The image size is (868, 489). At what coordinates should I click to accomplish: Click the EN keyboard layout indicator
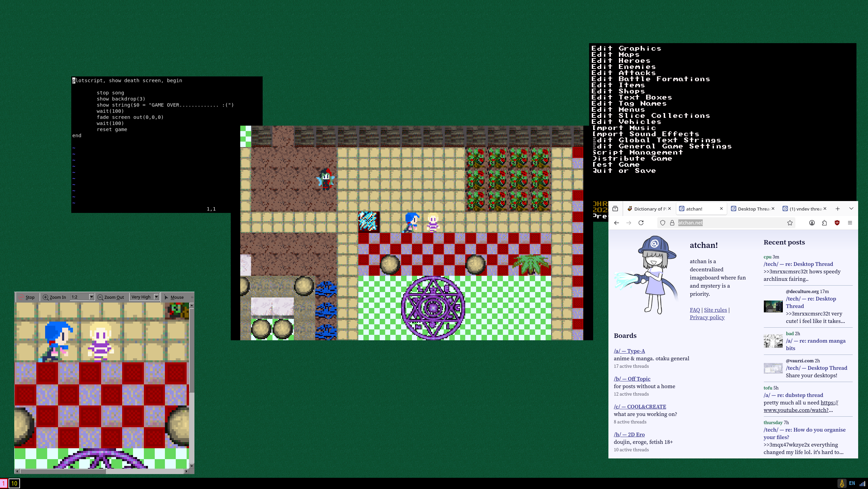852,483
